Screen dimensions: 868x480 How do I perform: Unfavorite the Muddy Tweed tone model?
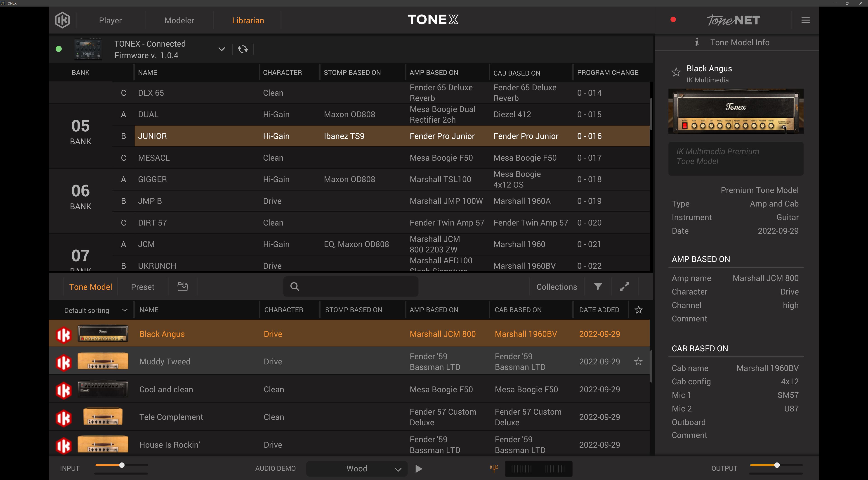click(x=638, y=361)
